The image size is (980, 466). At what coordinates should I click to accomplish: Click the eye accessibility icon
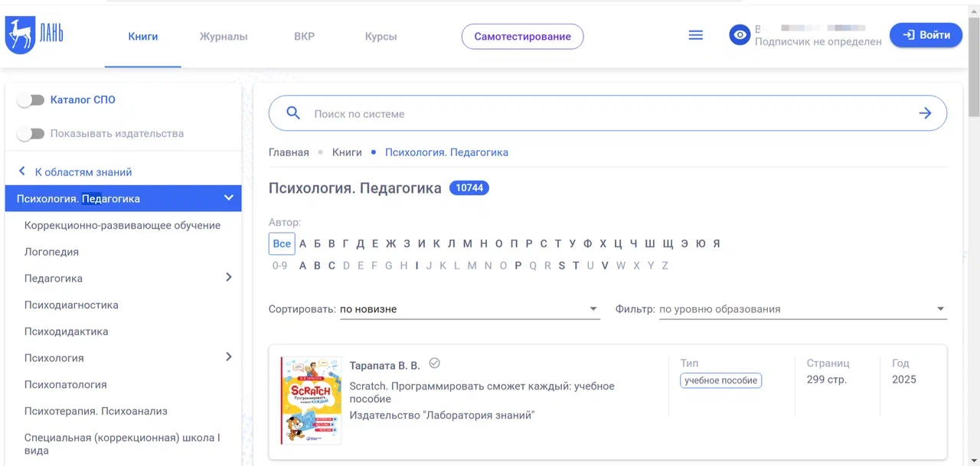[739, 35]
